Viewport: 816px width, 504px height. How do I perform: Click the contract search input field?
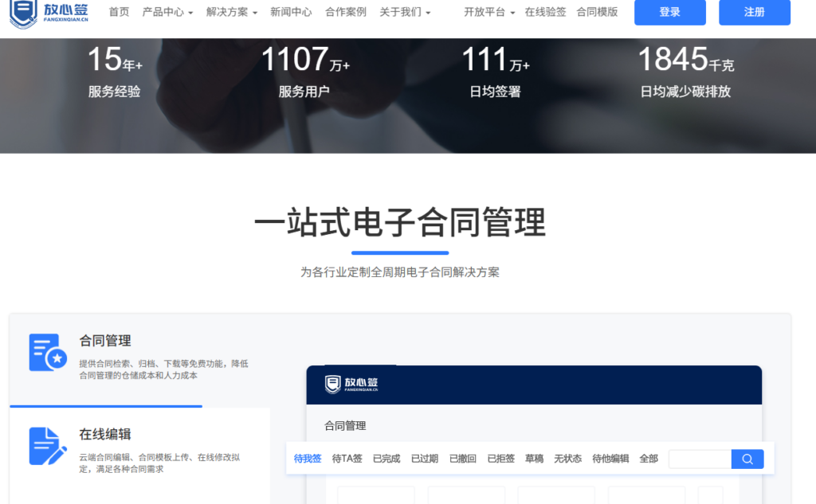coord(700,459)
